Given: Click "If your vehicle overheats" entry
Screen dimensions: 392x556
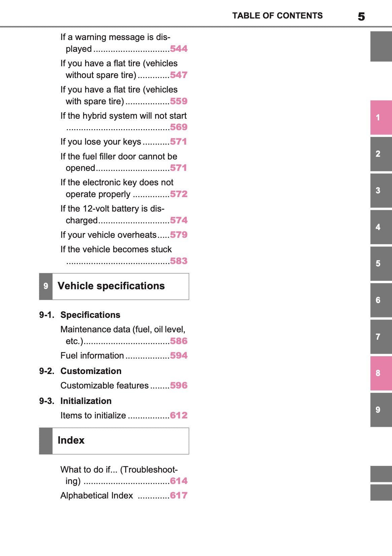Looking at the screenshot, I should (108, 235).
